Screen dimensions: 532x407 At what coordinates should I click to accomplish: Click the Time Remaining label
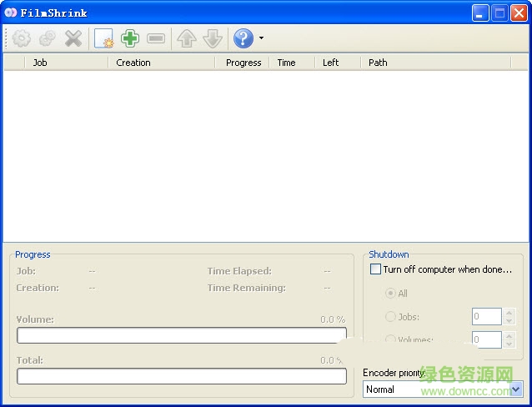pos(247,288)
